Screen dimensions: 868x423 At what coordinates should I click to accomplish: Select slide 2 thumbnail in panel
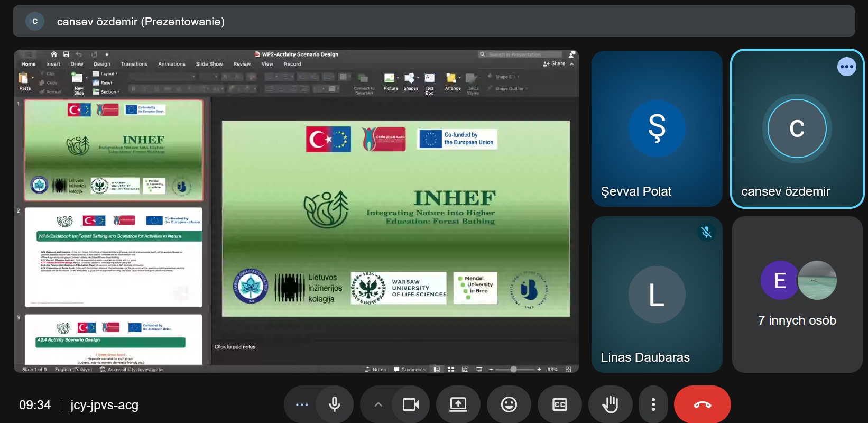[x=113, y=257]
